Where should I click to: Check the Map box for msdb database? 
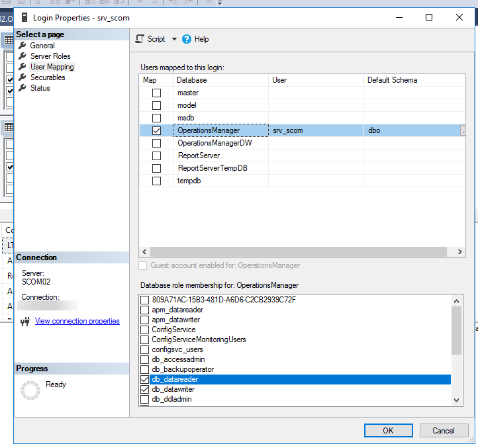(156, 118)
